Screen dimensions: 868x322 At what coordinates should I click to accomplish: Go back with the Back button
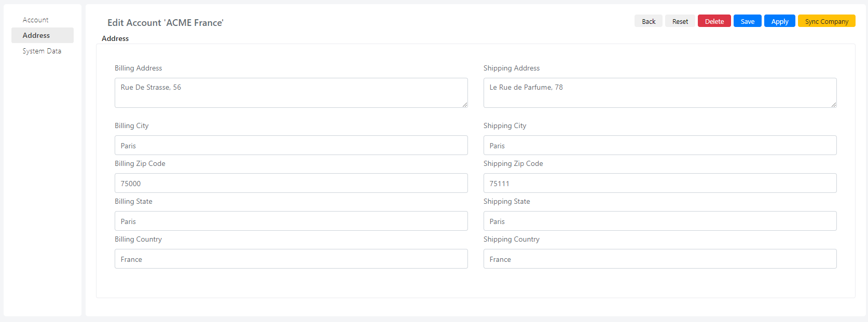649,21
